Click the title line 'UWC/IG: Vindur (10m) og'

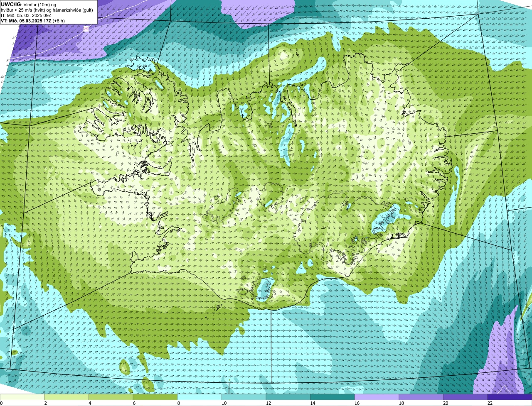coord(29,5)
